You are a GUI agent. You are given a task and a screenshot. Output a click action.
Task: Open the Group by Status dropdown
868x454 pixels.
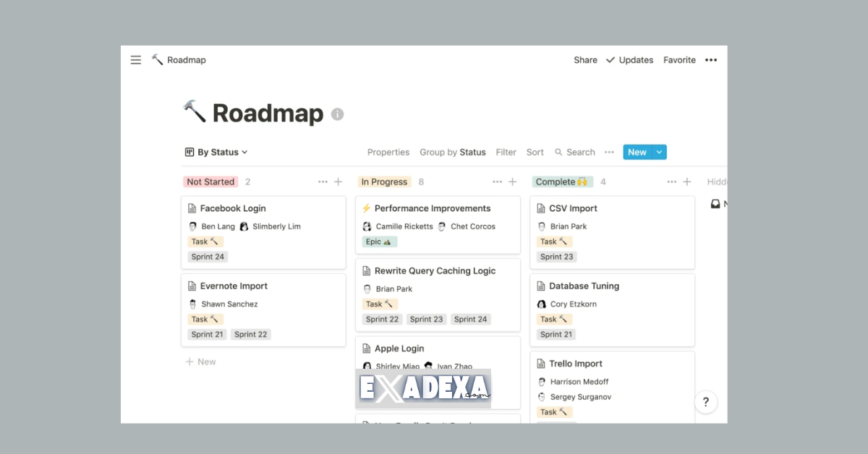(453, 152)
